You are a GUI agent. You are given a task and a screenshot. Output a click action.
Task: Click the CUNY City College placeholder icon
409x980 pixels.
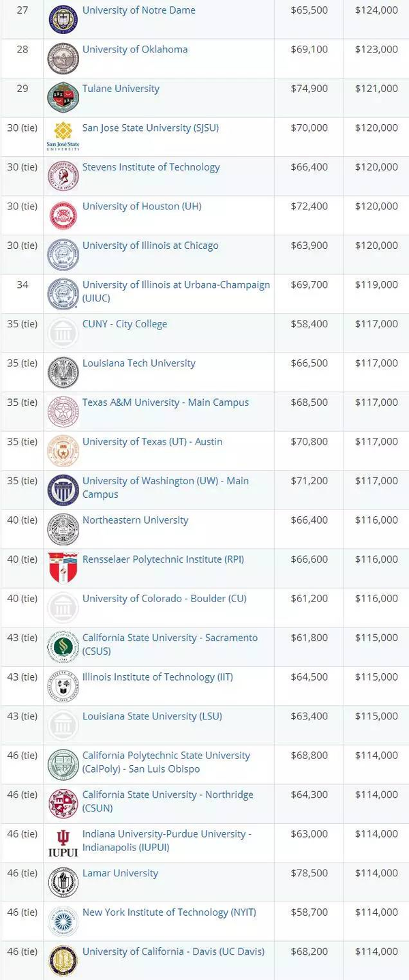63,333
